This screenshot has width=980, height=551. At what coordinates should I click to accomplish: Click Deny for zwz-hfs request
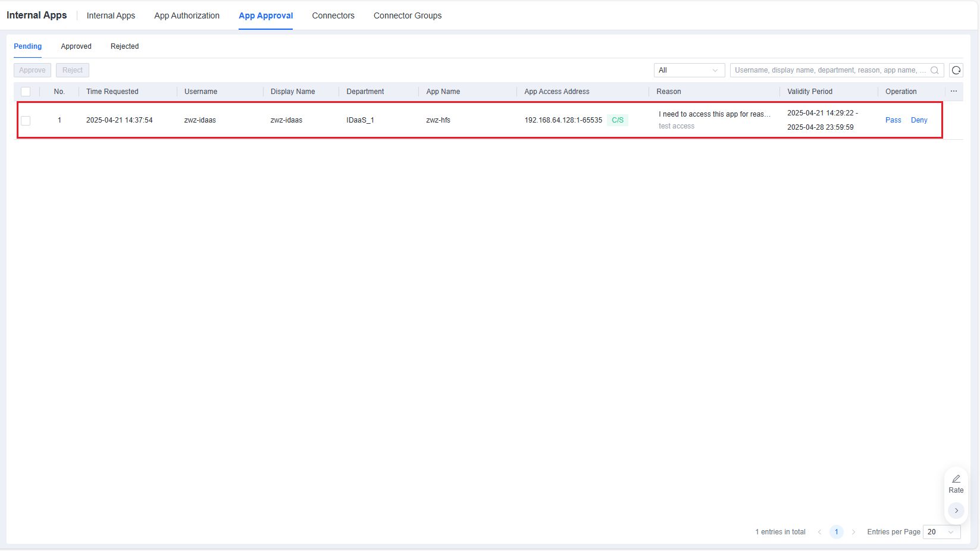coord(919,120)
